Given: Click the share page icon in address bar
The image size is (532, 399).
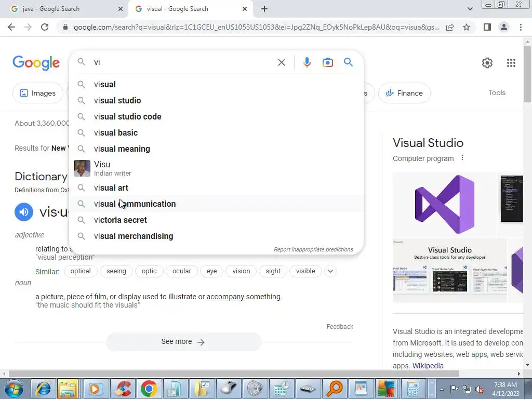Looking at the screenshot, I should [x=450, y=27].
